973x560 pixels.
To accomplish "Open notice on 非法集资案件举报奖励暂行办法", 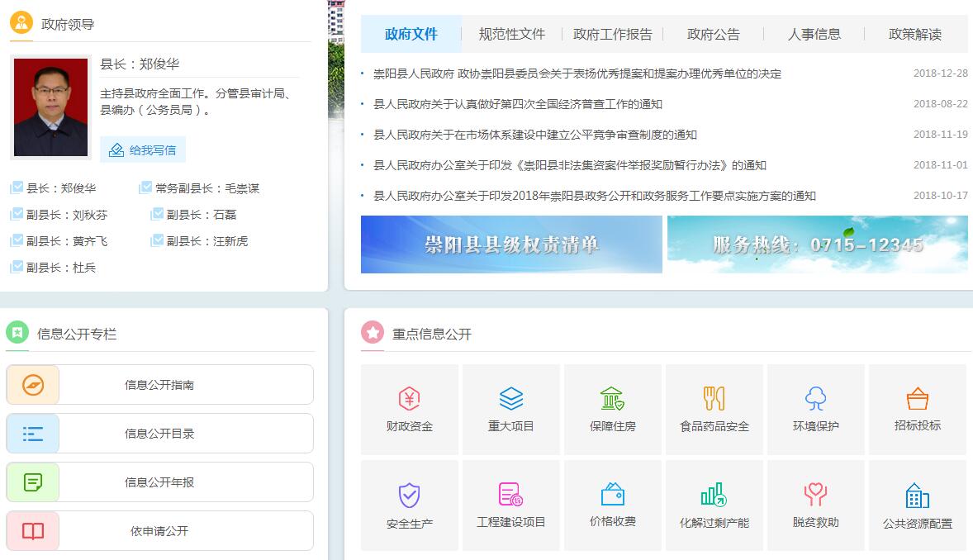I will pyautogui.click(x=570, y=165).
